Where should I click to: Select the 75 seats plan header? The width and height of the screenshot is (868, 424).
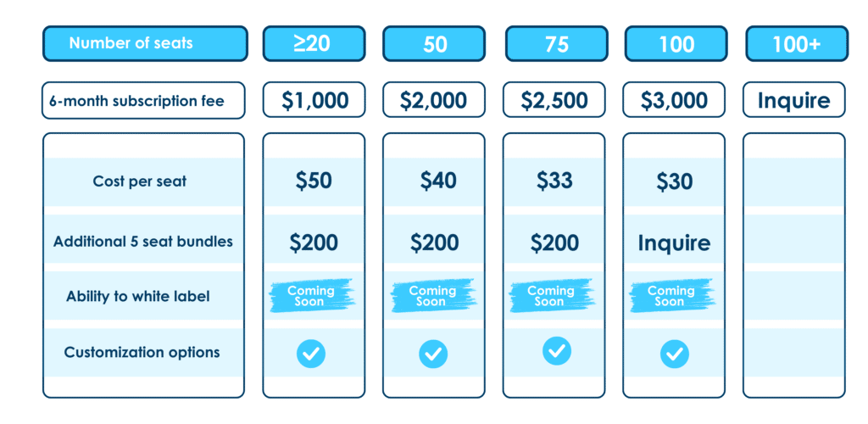(x=556, y=43)
